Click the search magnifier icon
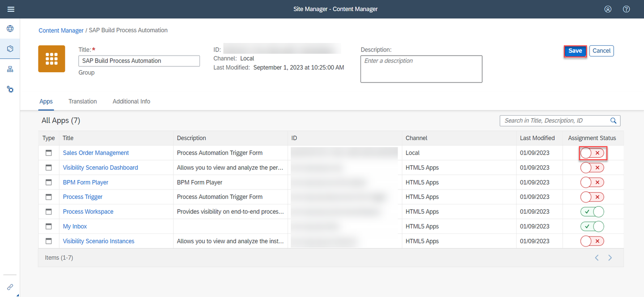The width and height of the screenshot is (644, 297). click(x=614, y=121)
